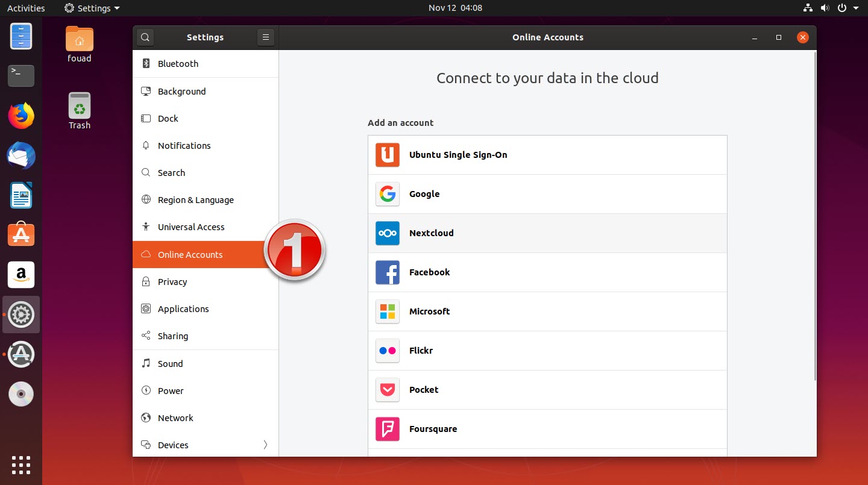Click the Power icon in sidebar
The width and height of the screenshot is (868, 485).
(145, 391)
